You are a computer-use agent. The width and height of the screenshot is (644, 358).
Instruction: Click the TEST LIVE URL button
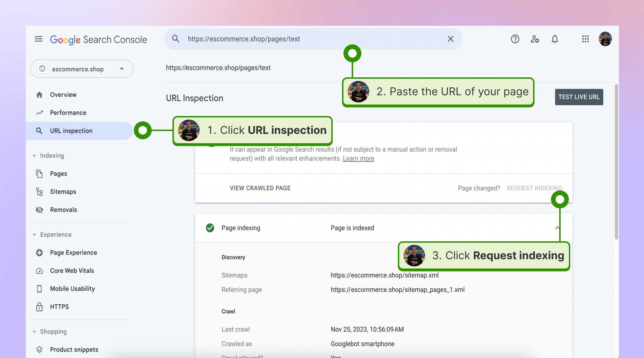[579, 97]
